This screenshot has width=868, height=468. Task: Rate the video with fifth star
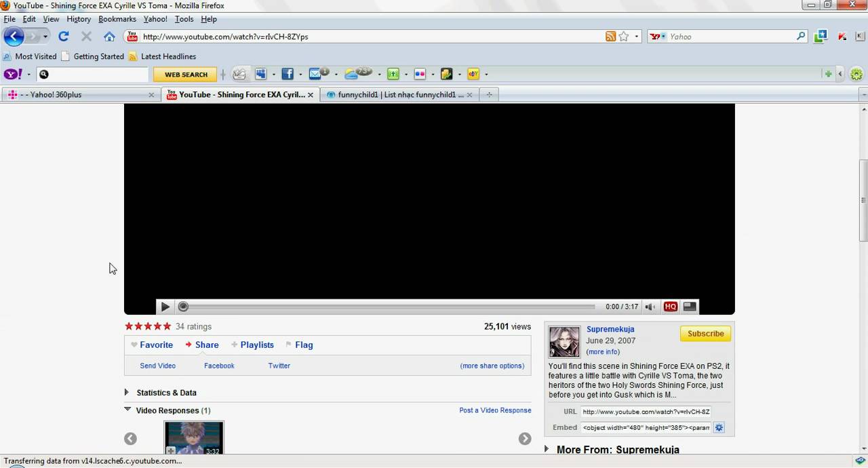point(167,326)
